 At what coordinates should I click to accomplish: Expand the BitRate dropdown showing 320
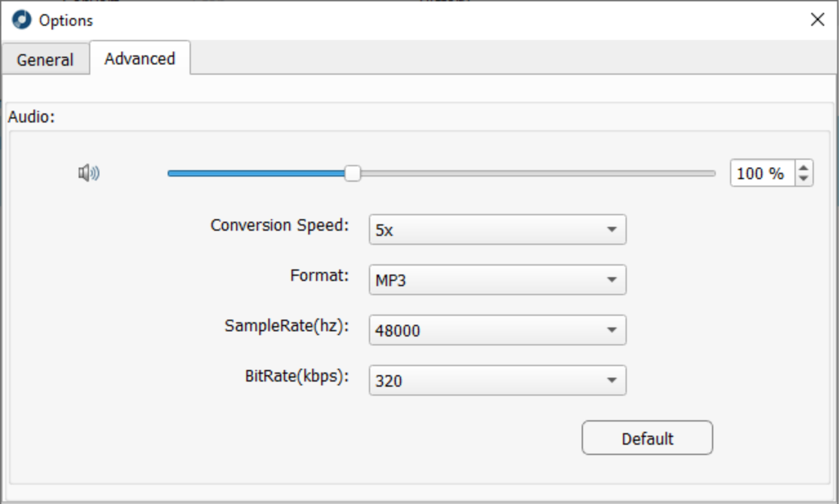[497, 381]
